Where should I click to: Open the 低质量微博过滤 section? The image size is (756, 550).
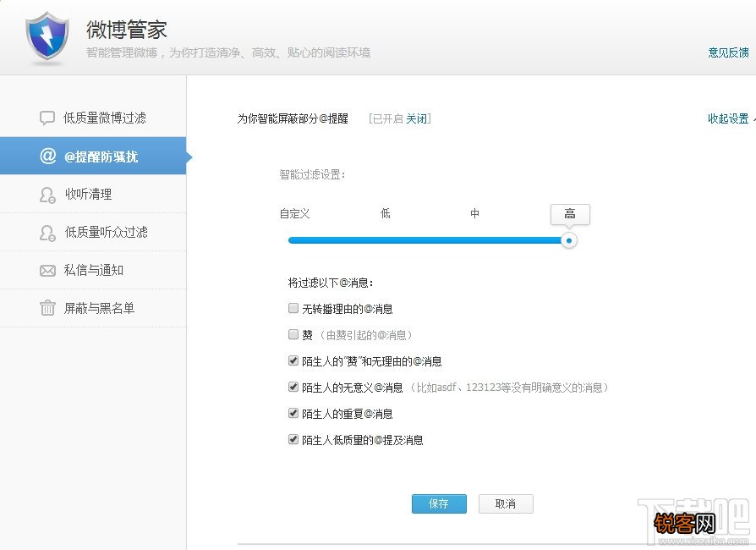point(93,118)
